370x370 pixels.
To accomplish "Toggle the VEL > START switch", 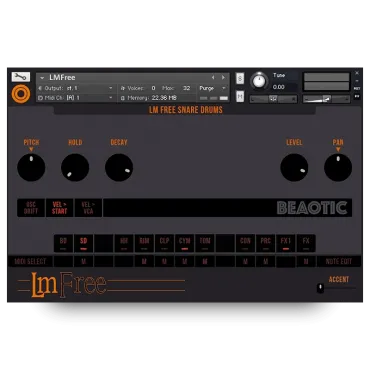I will coord(59,208).
